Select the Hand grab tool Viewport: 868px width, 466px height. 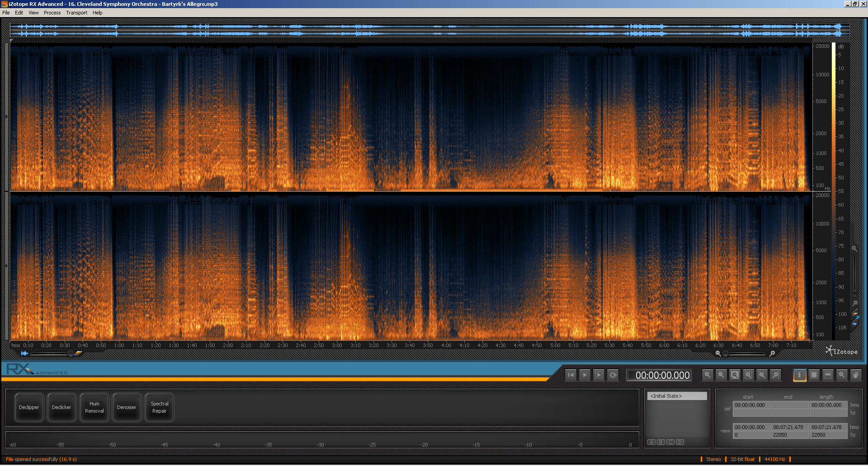tap(855, 375)
